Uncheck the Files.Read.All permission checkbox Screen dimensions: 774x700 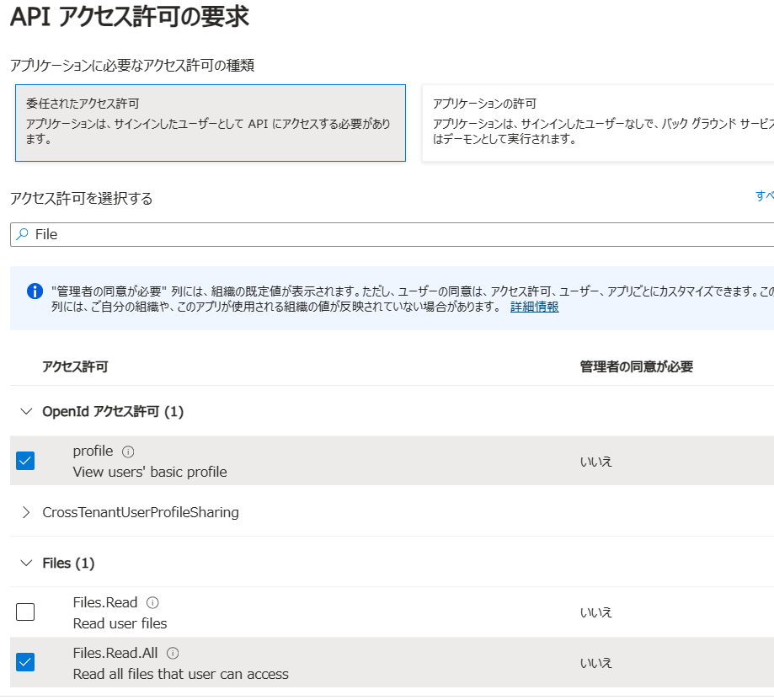[25, 662]
